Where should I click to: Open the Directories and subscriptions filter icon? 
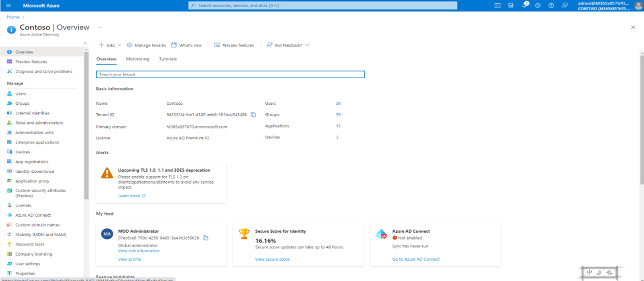click(x=511, y=6)
